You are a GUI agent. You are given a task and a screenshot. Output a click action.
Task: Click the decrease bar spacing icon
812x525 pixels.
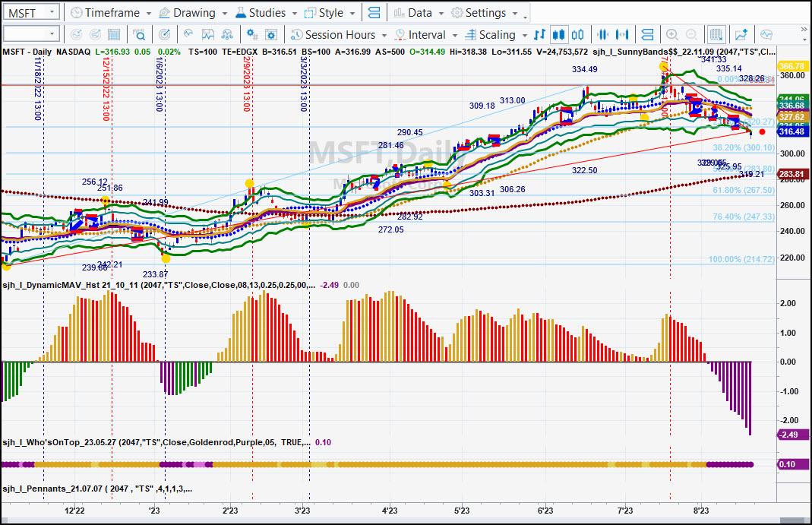coord(603,35)
